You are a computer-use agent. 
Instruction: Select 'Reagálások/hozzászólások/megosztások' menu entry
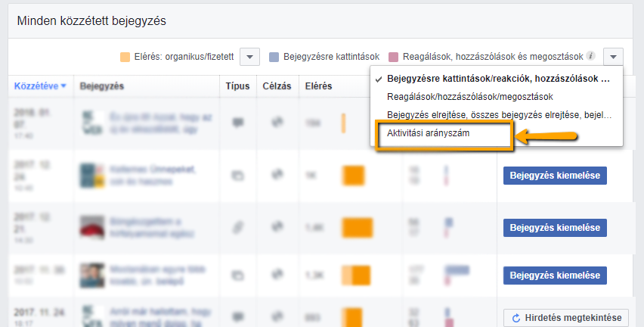470,97
